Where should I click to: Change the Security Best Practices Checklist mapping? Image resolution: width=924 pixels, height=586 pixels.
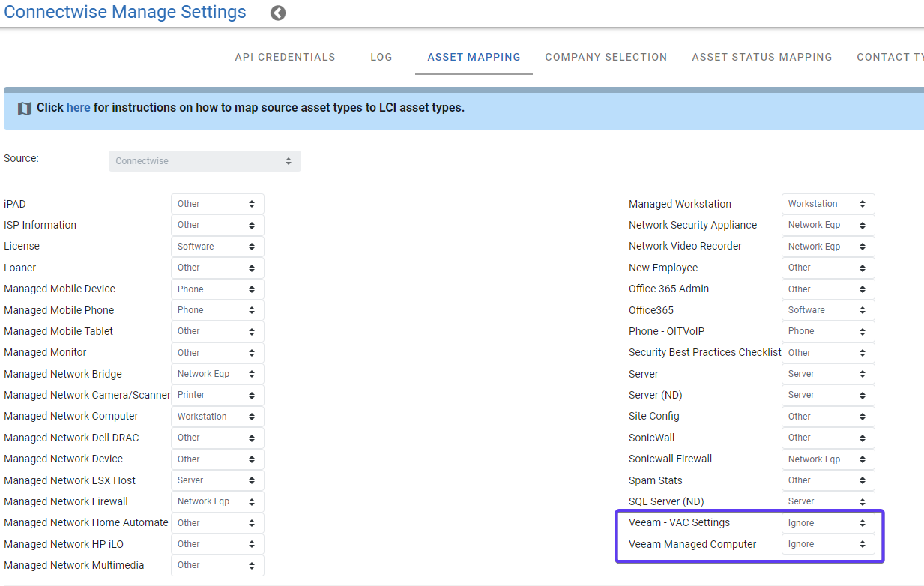click(828, 353)
